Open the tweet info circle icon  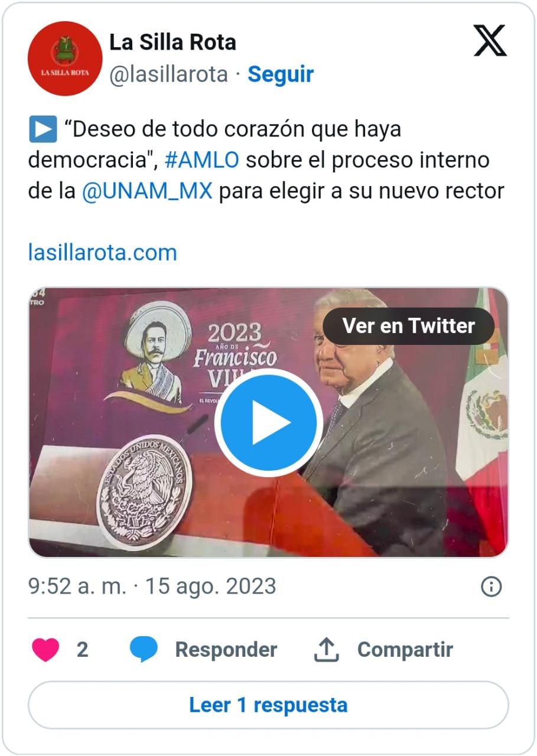(x=492, y=586)
